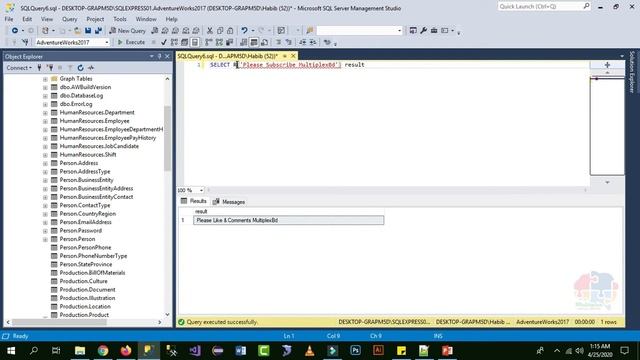The image size is (640, 360).
Task: Open Firefox from the taskbar
Action: point(126,351)
